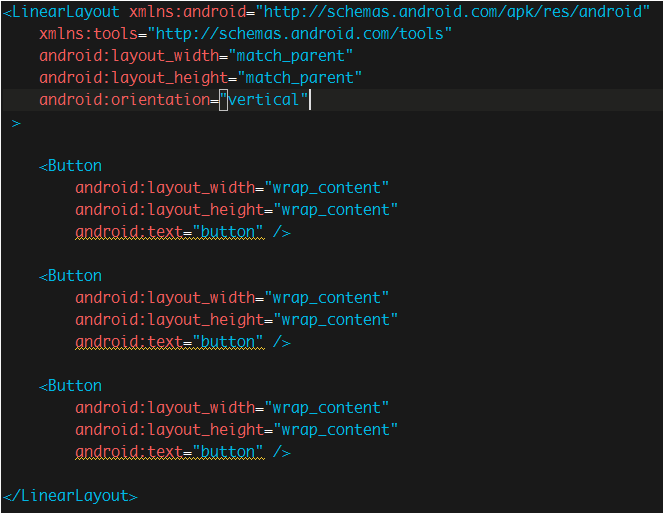Image resolution: width=663 pixels, height=513 pixels.
Task: Click the standalone closing angle bracket line
Action: [x=16, y=123]
